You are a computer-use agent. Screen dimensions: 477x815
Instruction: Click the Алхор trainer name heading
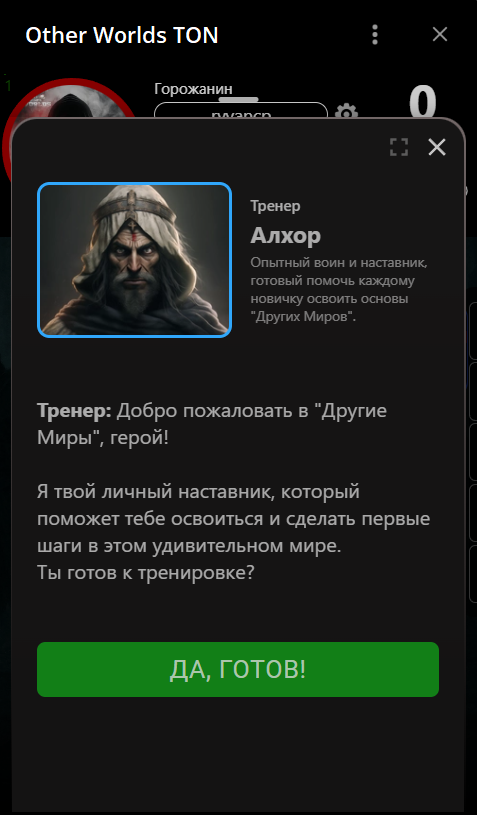coord(285,236)
